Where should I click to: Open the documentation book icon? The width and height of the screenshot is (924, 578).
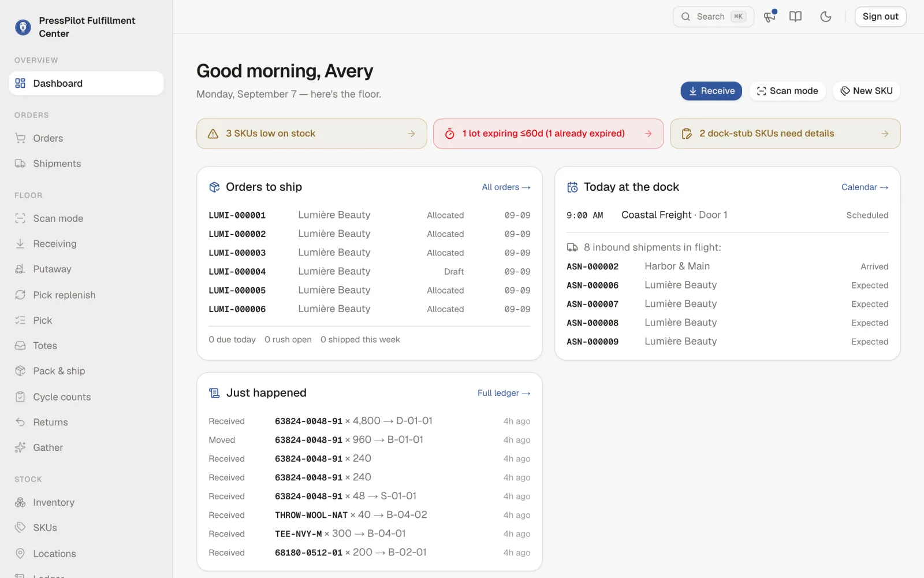pos(796,17)
